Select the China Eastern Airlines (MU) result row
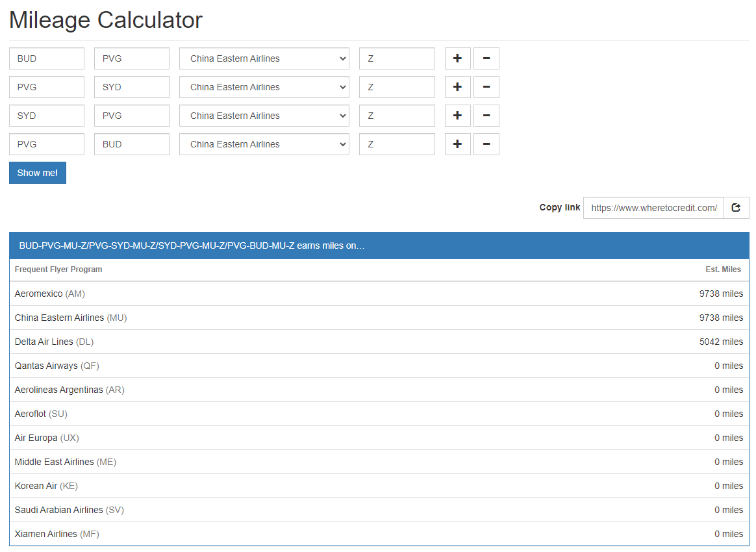The width and height of the screenshot is (756, 552). point(379,318)
